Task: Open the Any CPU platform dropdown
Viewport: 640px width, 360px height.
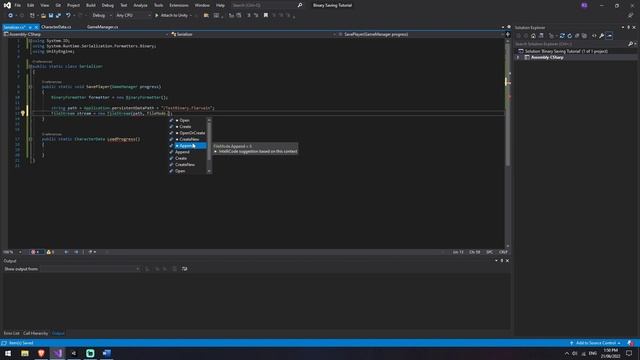Action: click(x=133, y=16)
